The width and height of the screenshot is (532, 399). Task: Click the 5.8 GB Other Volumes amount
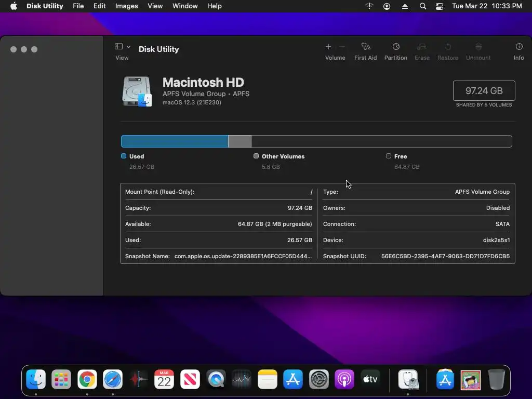(271, 167)
